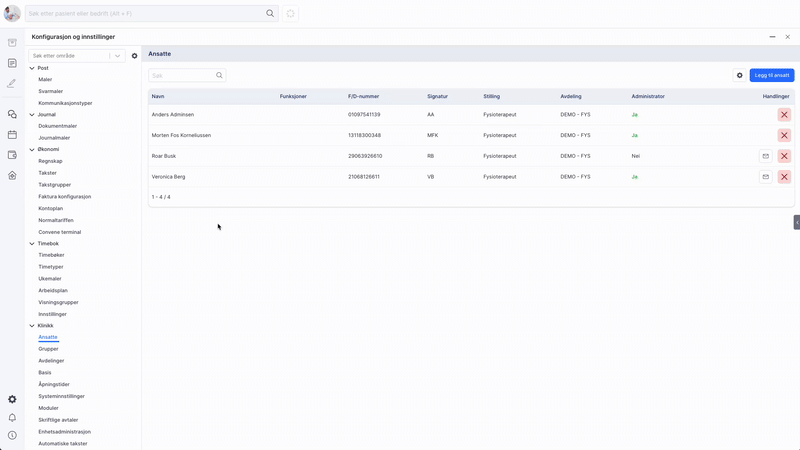Click gear icon next to Legg til ansatt
The height and width of the screenshot is (450, 800).
[x=739, y=75]
